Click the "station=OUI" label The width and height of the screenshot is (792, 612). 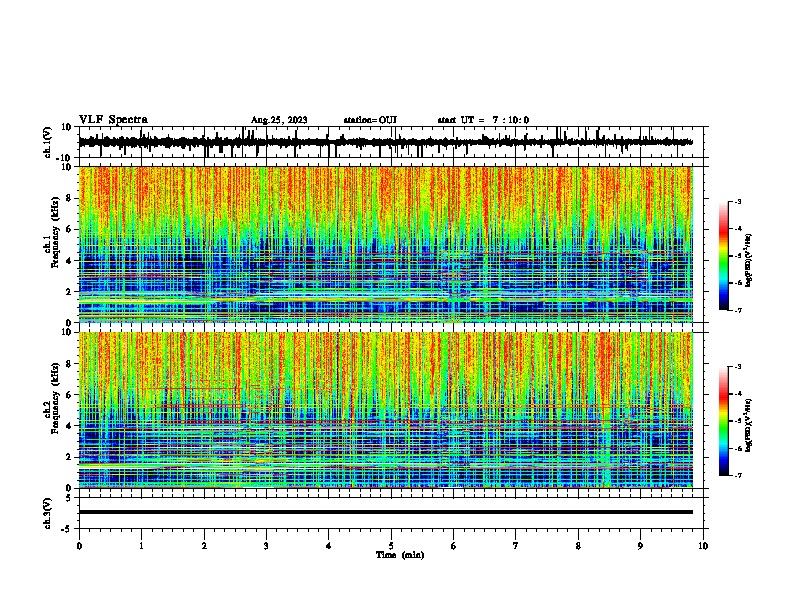tap(370, 120)
